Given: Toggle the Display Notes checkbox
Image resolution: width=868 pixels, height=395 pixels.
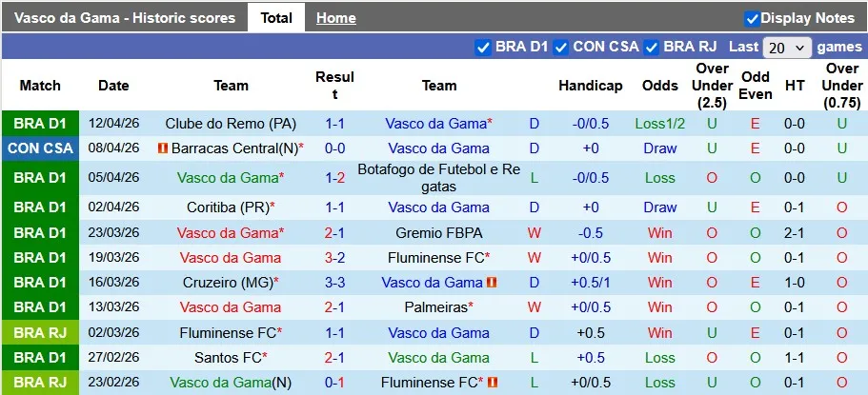Looking at the screenshot, I should (752, 18).
